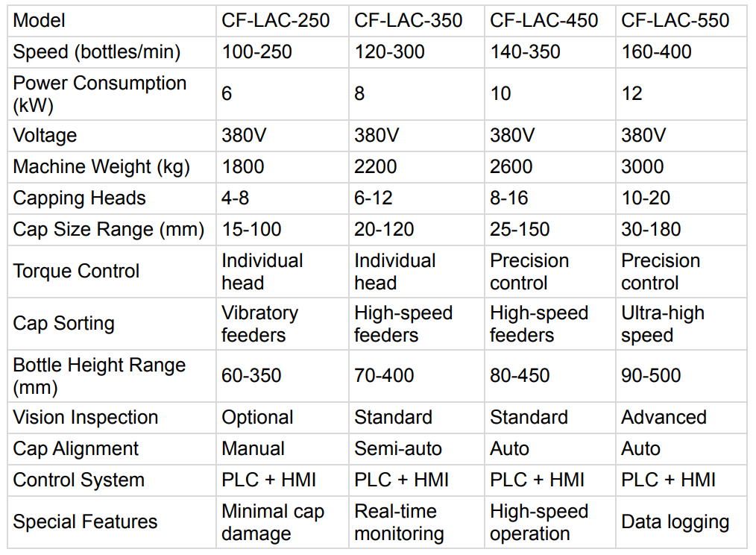Click the Speed (bottles/min) row label
Screen dimensions: 756x555
(x=97, y=52)
